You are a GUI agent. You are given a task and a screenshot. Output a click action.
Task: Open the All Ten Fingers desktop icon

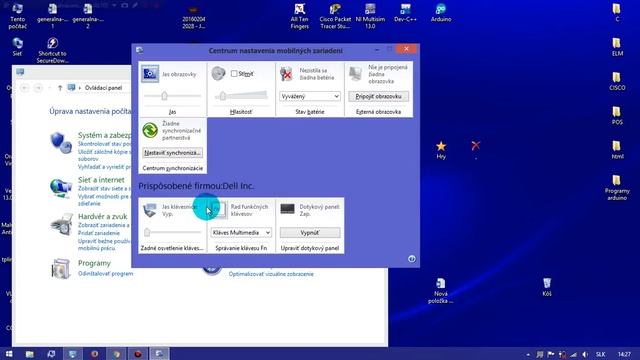click(300, 16)
